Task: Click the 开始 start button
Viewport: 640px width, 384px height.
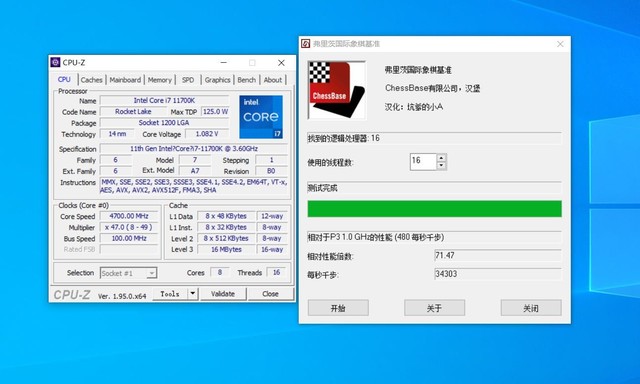Action: pyautogui.click(x=338, y=308)
